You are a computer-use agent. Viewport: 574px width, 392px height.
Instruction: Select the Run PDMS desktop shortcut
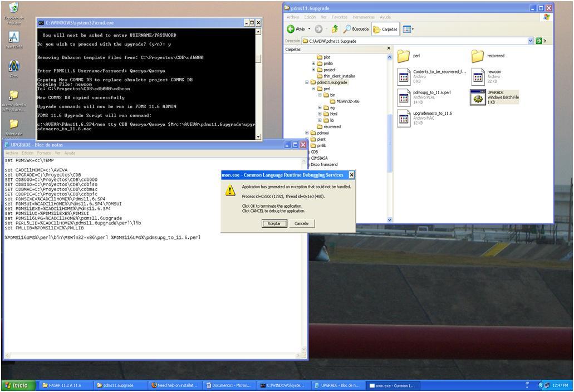tap(13, 37)
